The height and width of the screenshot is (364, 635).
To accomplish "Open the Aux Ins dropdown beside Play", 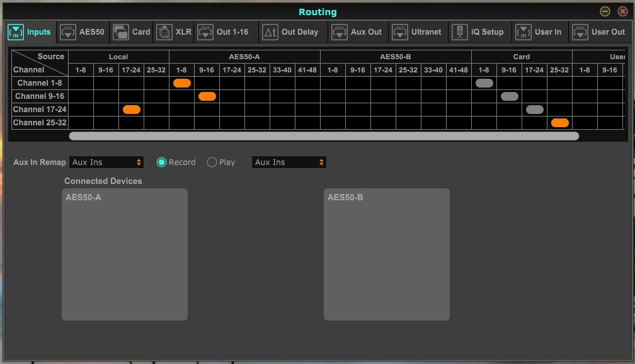I will [x=289, y=162].
